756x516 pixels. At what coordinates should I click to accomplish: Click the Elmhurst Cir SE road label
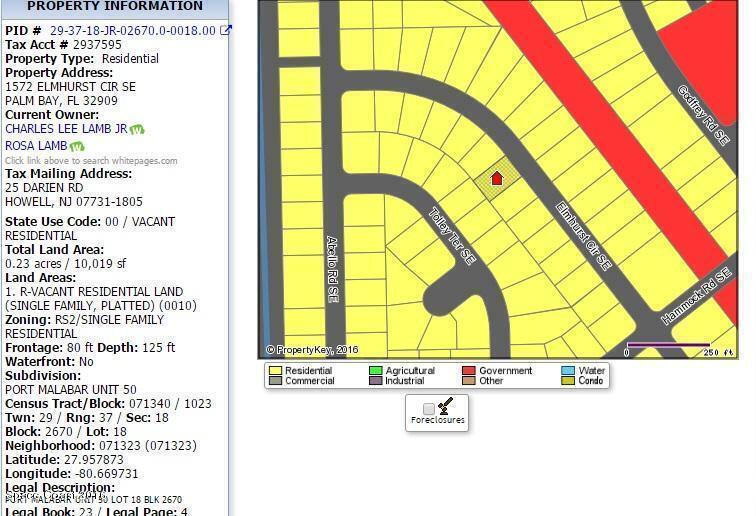[583, 236]
